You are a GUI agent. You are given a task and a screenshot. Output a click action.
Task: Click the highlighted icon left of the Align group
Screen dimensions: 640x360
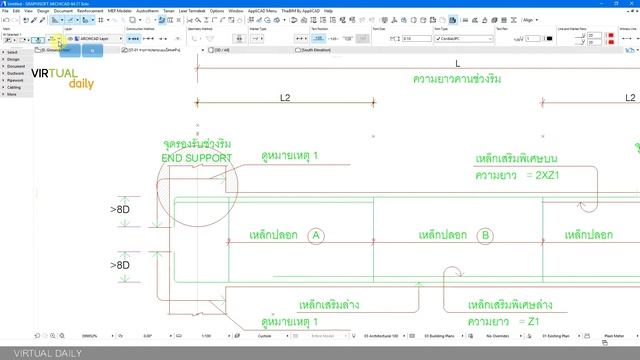[x=453, y=20]
